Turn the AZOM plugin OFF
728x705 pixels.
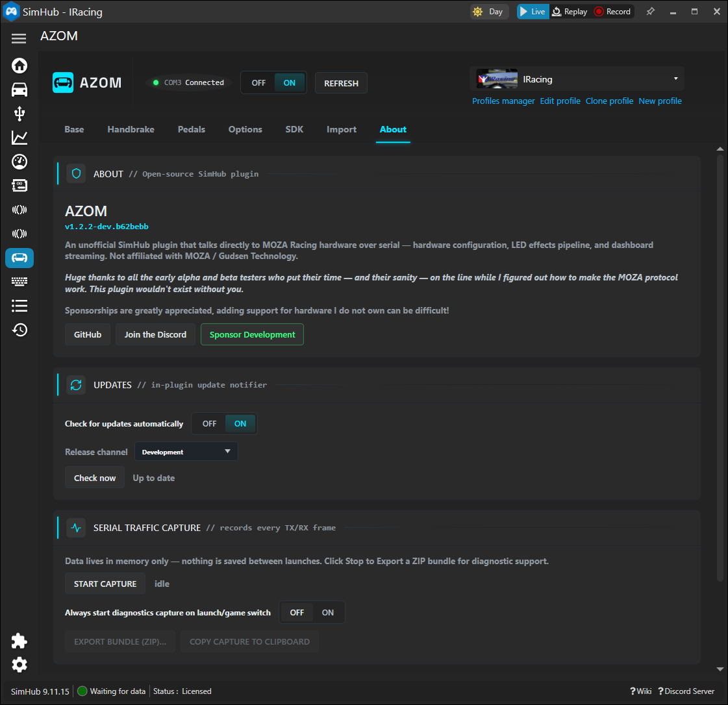258,83
